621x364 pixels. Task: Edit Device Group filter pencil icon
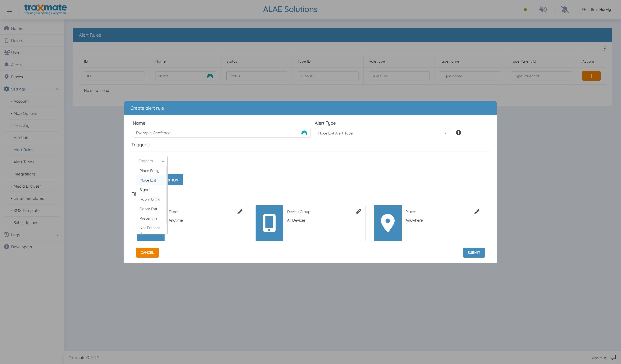(x=358, y=212)
